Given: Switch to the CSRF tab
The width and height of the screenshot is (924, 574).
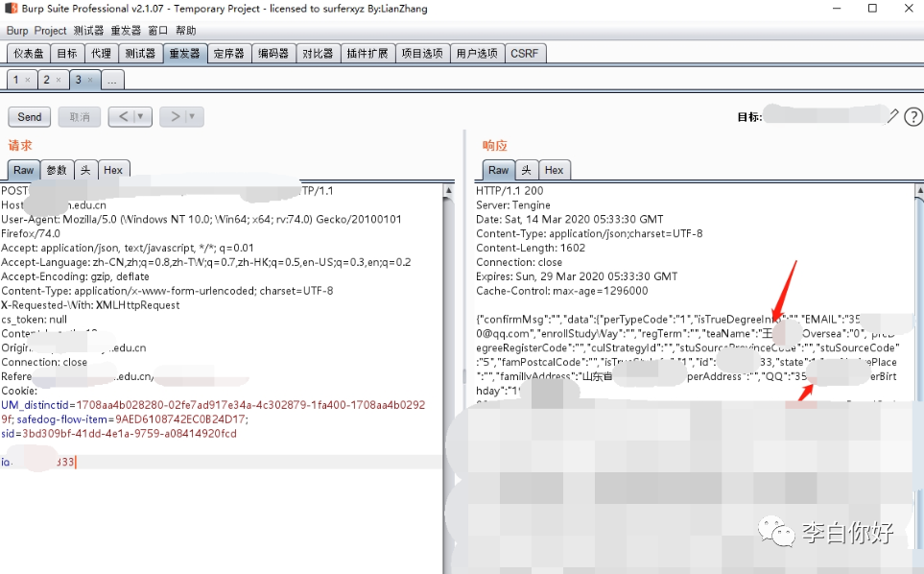Looking at the screenshot, I should pyautogui.click(x=525, y=54).
